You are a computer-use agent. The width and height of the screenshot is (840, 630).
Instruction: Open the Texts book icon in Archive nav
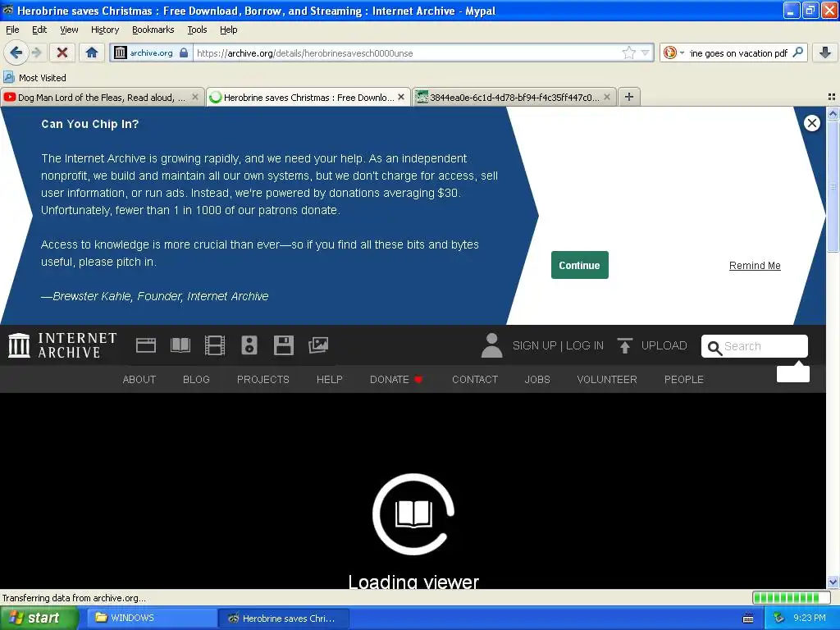pos(180,345)
